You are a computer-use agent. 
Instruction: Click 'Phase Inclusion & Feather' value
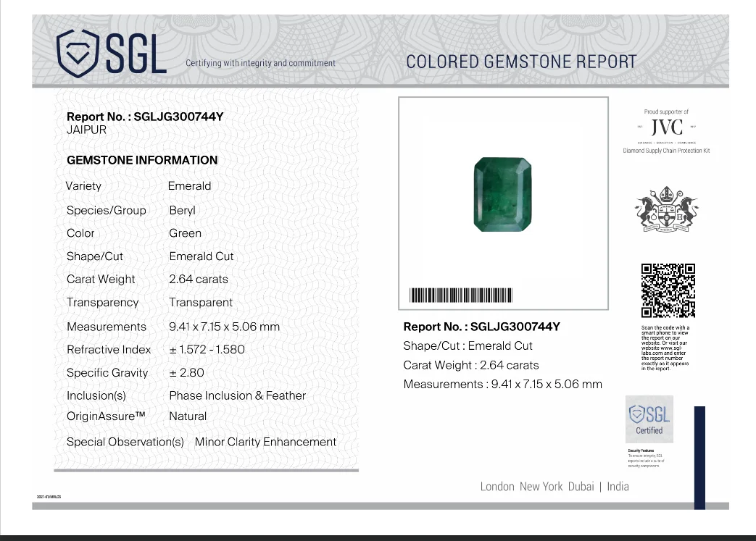237,396
